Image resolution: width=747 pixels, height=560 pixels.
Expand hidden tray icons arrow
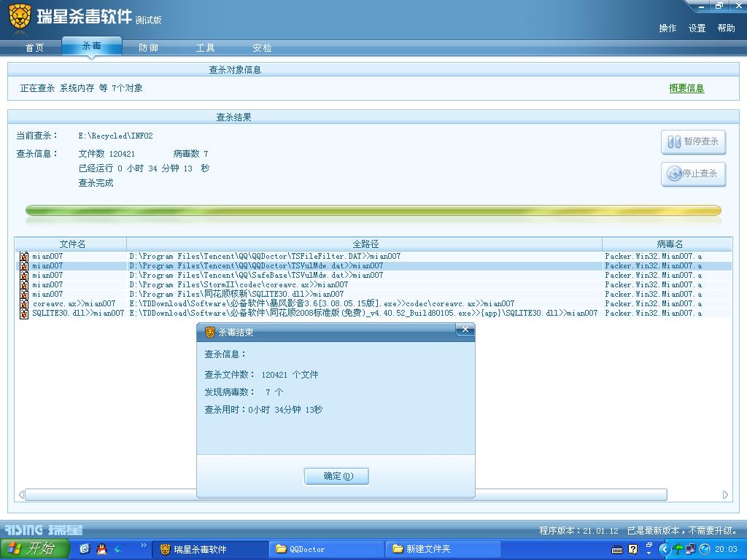coord(664,550)
